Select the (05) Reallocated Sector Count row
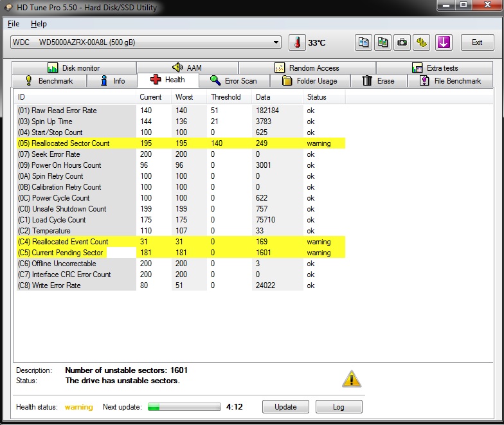The height and width of the screenshot is (425, 504). coord(181,143)
